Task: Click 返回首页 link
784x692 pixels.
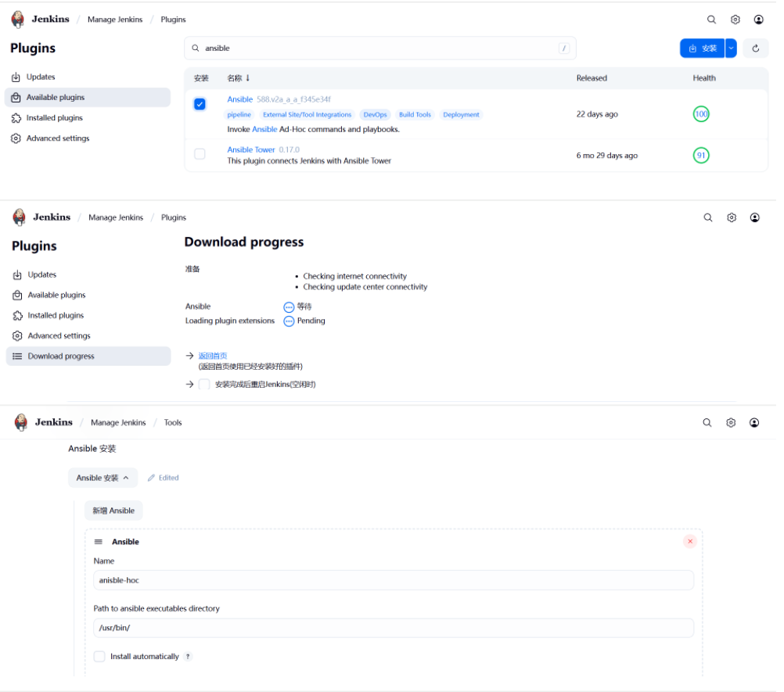Action: click(213, 356)
